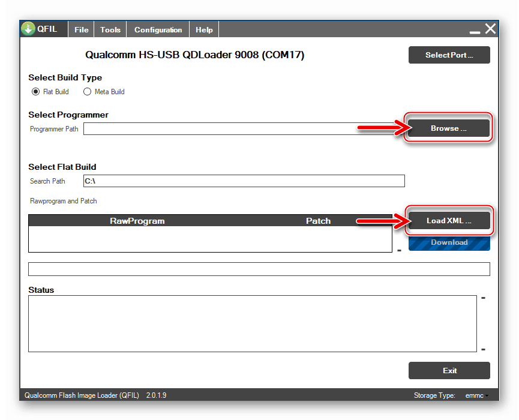Close the QFIL window
Viewport: 519px width, 420px height.
point(491,29)
